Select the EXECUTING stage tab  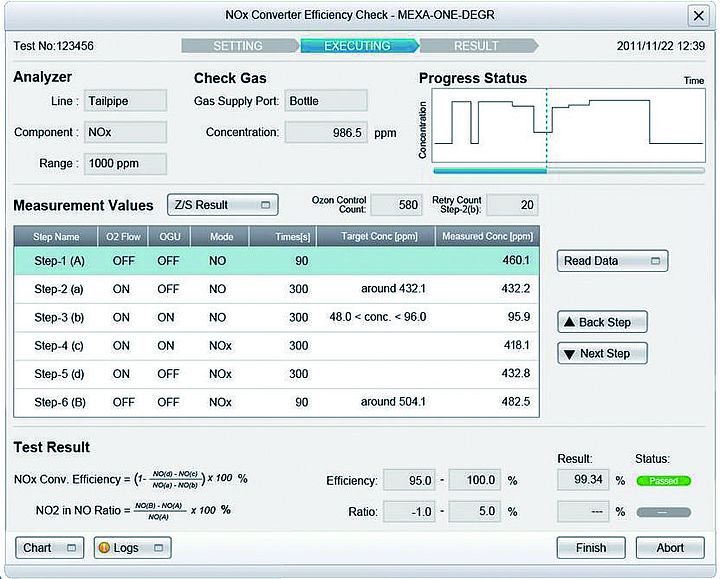(358, 46)
